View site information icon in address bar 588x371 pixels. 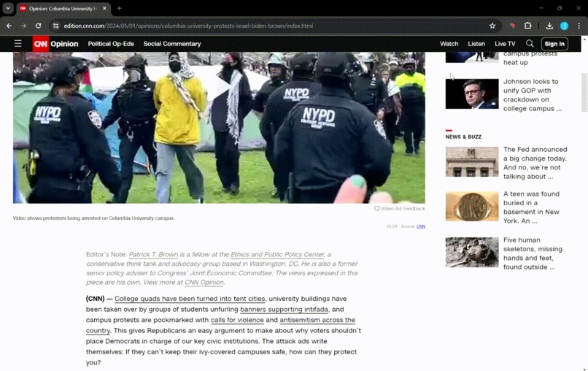click(56, 26)
